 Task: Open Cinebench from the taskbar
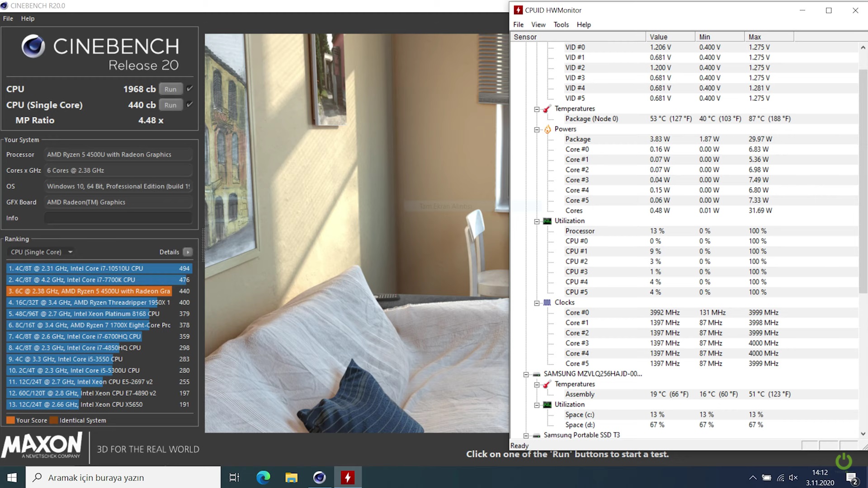tap(319, 478)
